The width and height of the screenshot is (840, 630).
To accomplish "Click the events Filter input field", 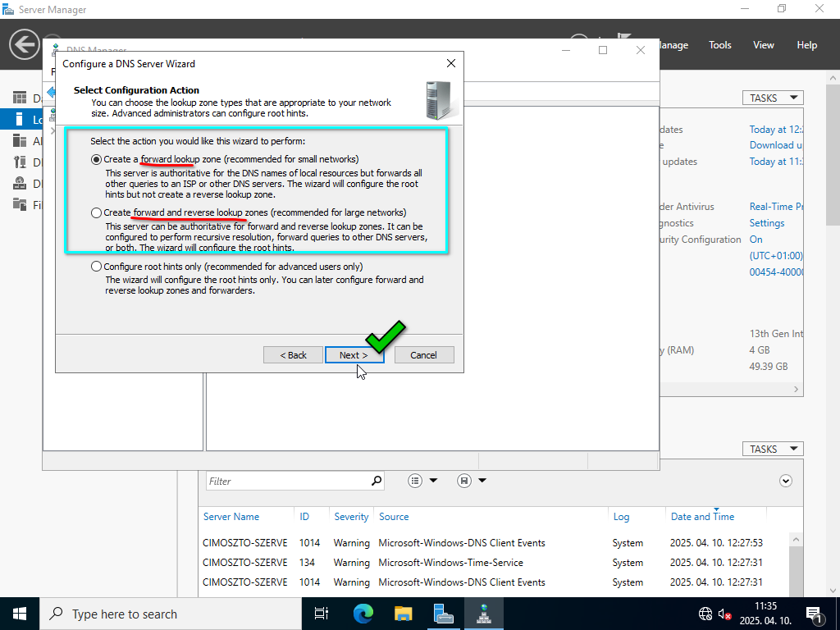I will (287, 481).
